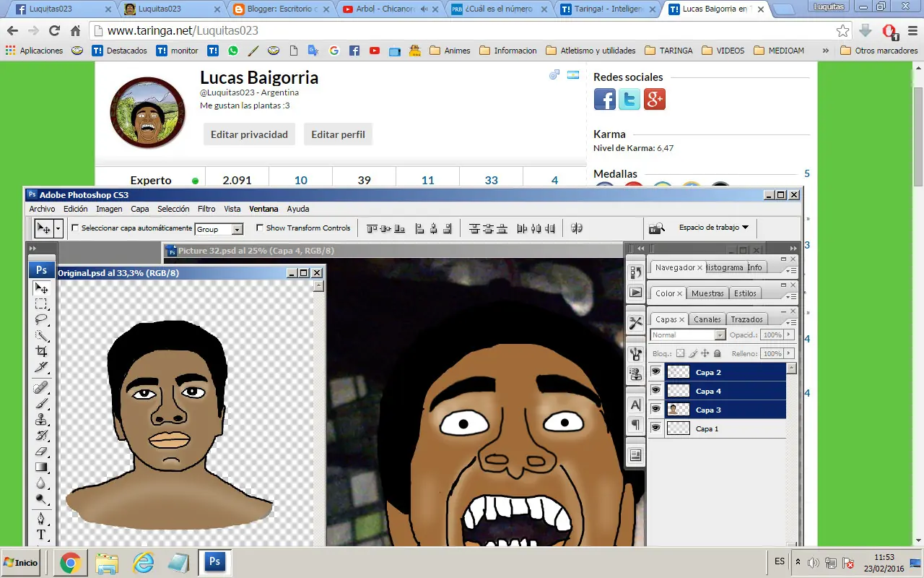This screenshot has width=924, height=578.
Task: Hide layer Capa 3 via eye icon
Action: point(655,410)
